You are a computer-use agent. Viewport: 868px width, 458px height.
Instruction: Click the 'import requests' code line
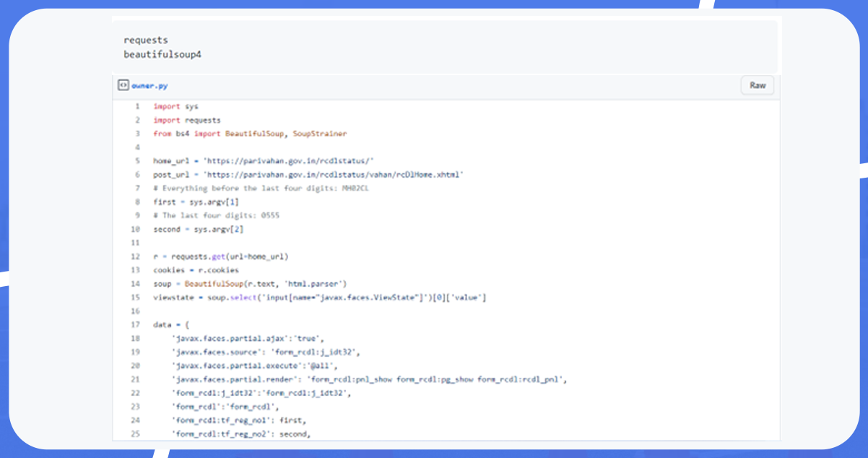187,120
